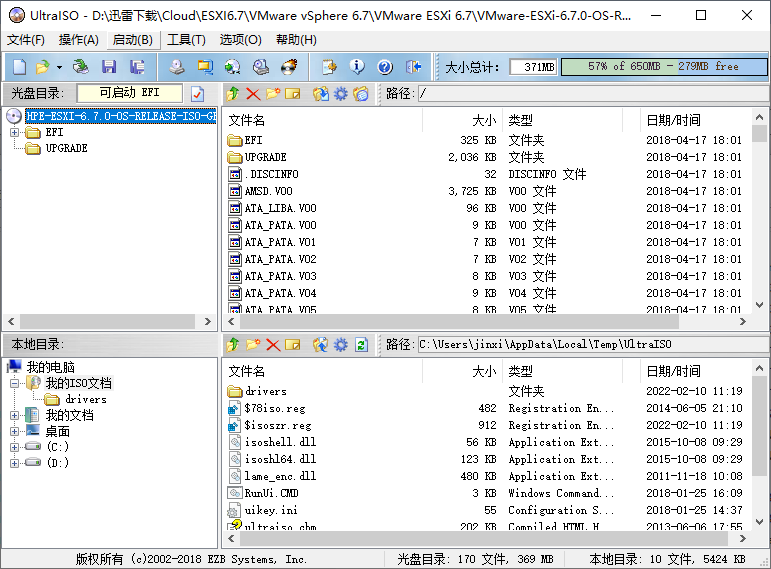This screenshot has height=569, width=771.
Task: Click the Checksum/verify notepad icon
Action: click(329, 67)
